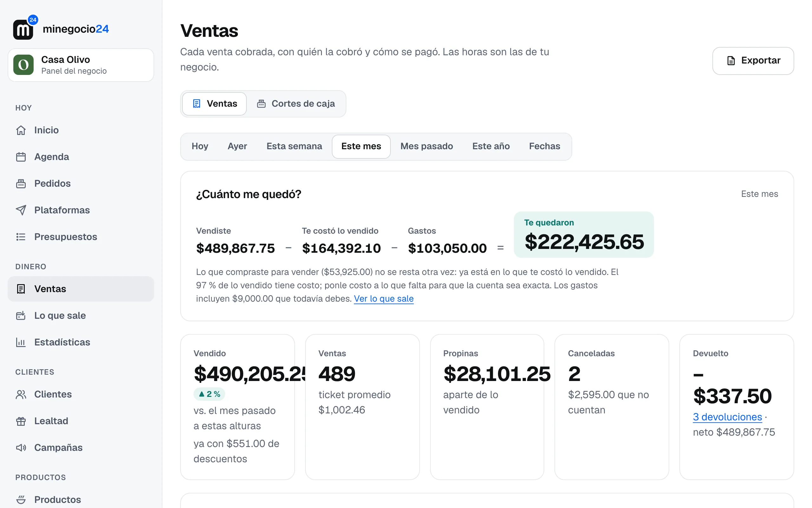
Task: Click the Vendiste amount $489,867.75
Action: [235, 248]
